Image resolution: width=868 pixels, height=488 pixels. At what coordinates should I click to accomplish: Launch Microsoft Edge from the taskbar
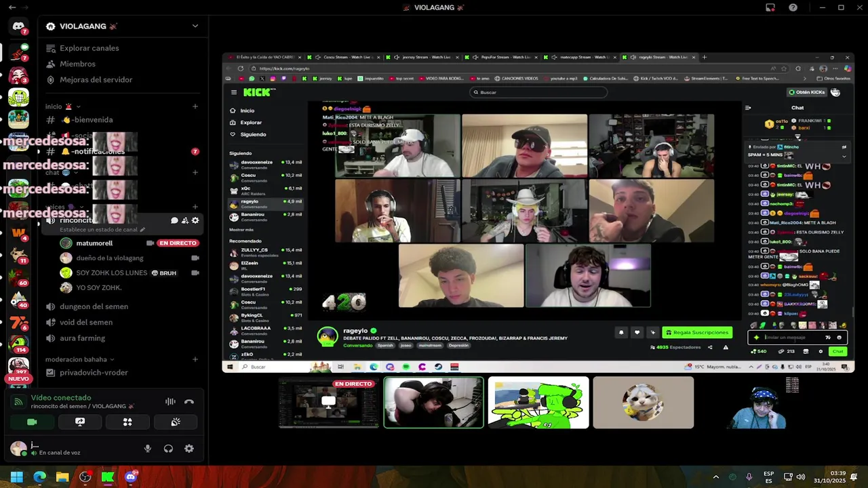pos(39,477)
